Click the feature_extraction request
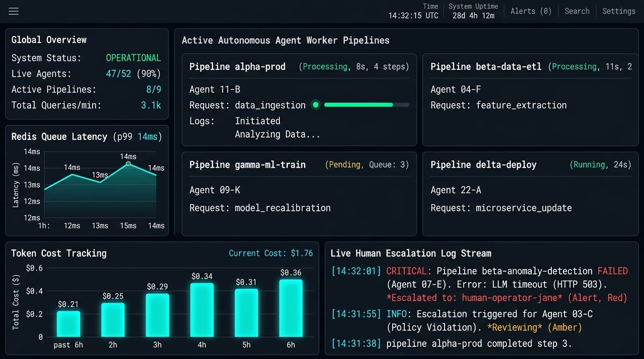Image resolution: width=644 pixels, height=359 pixels. click(521, 105)
